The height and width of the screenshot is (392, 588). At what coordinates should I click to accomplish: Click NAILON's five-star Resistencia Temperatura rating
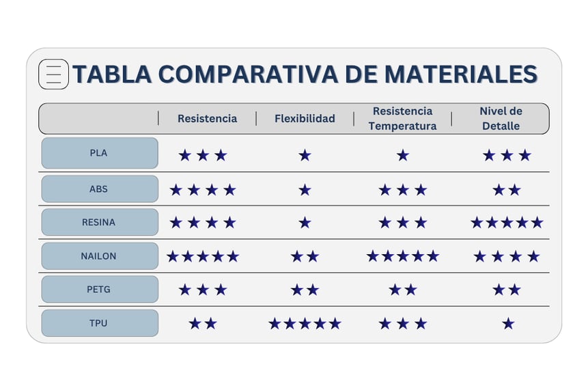click(403, 257)
